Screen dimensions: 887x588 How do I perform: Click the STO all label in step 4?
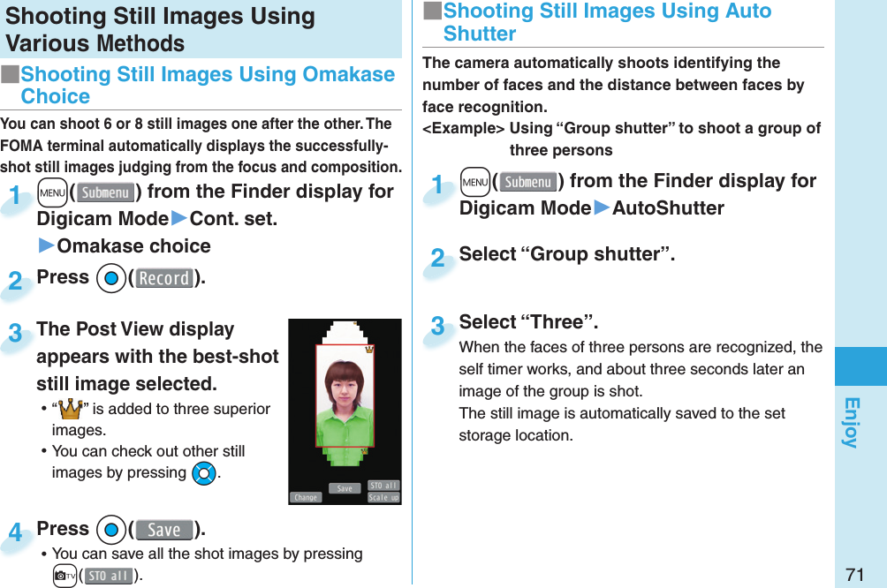108,577
